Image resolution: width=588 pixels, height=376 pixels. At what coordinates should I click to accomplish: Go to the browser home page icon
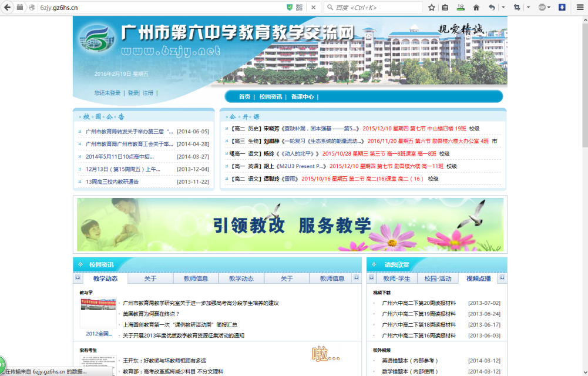pos(476,7)
